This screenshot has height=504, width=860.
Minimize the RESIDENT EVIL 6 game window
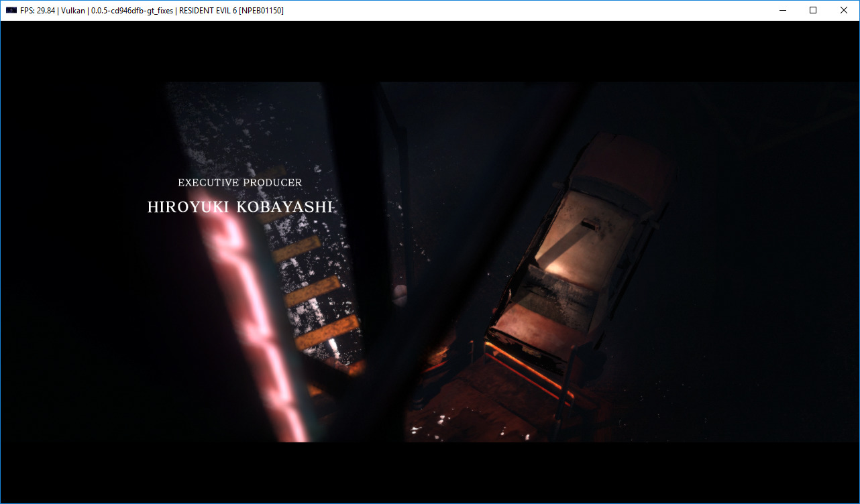(x=782, y=10)
